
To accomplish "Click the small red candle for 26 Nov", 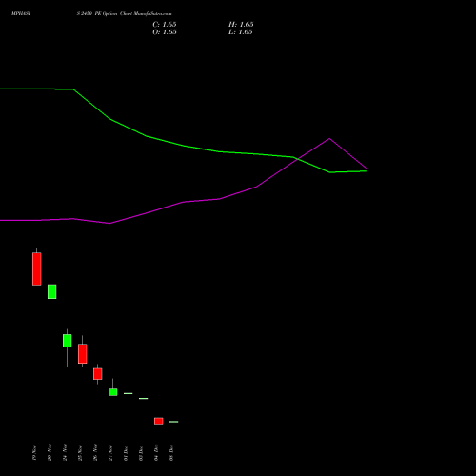I will (x=98, y=374).
